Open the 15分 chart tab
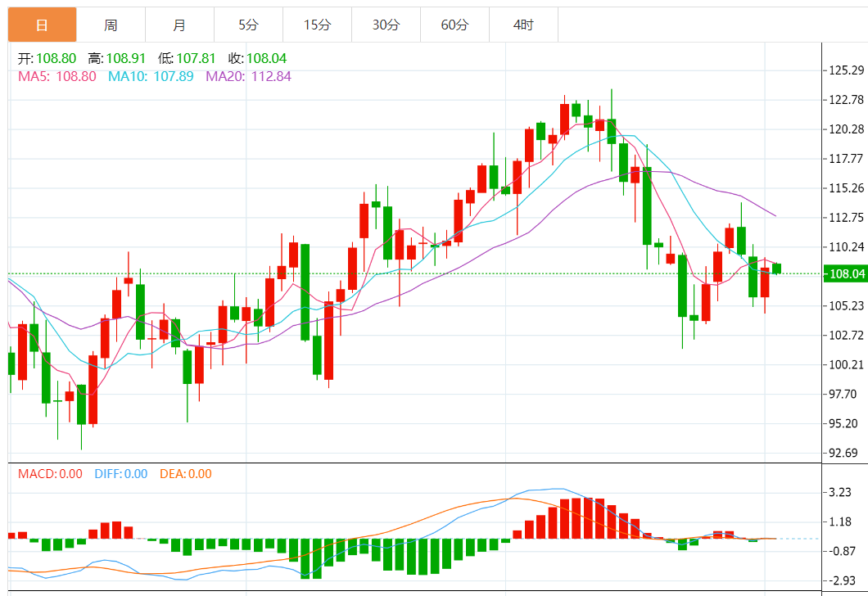868x596 pixels. (x=317, y=25)
